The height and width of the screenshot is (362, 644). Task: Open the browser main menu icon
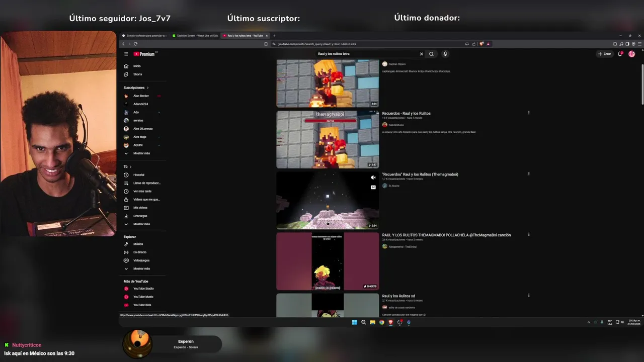(x=639, y=44)
